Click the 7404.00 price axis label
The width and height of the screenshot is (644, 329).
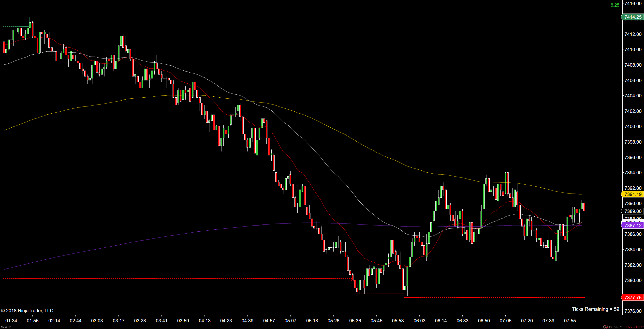(x=633, y=96)
